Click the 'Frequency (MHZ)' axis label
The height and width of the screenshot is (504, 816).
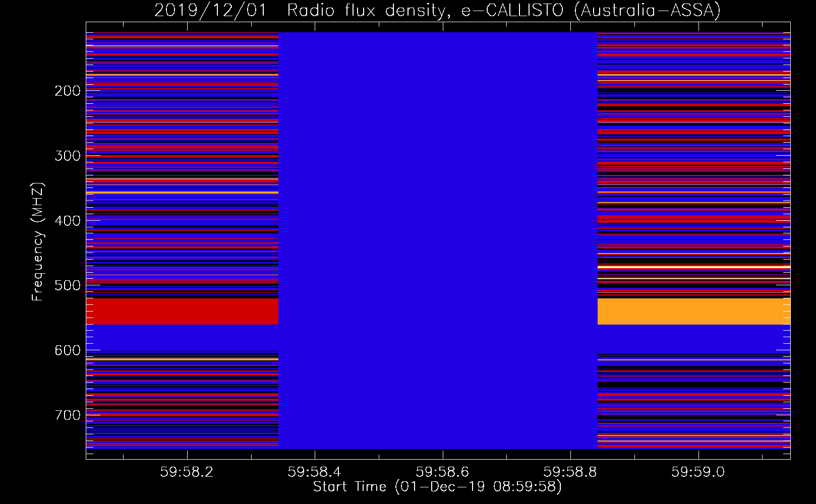point(38,242)
